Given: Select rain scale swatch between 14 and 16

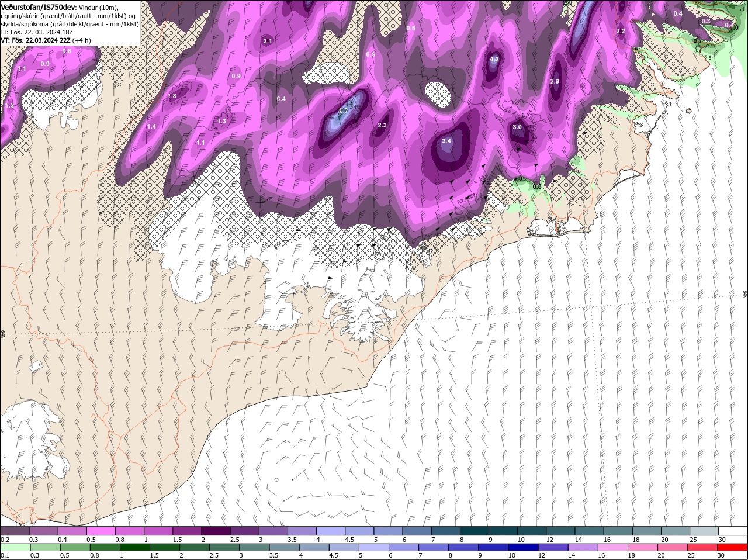Looking at the screenshot, I should pos(584,548).
